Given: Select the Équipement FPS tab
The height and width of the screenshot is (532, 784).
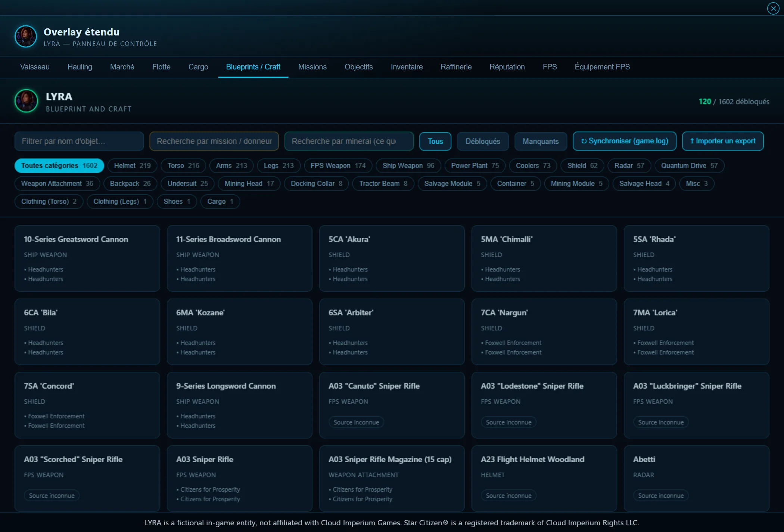Looking at the screenshot, I should click(x=602, y=67).
